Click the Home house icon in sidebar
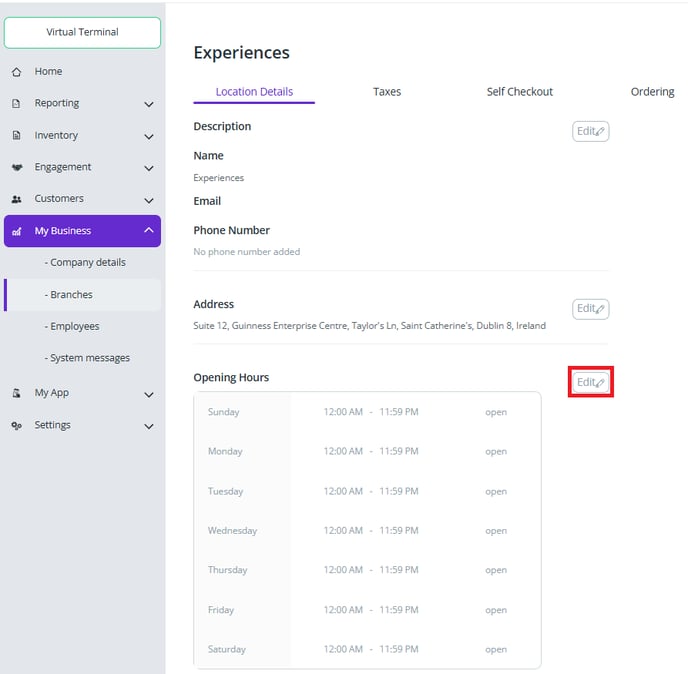 tap(16, 72)
